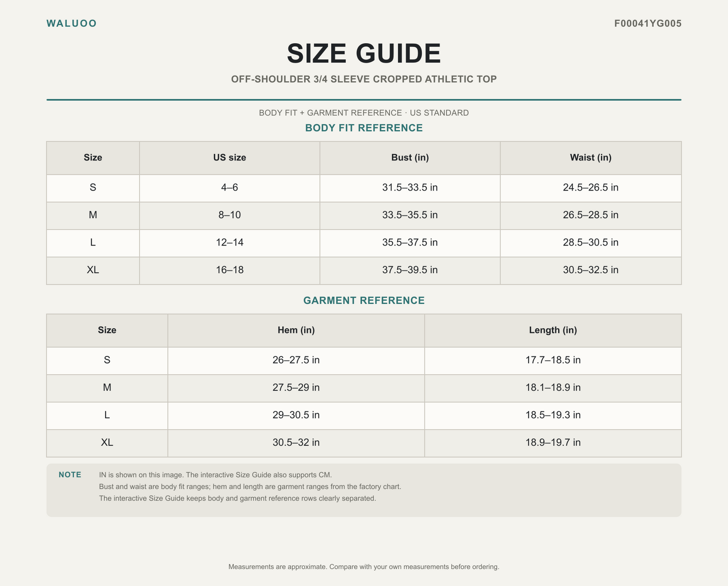The image size is (728, 586).
Task: Click the BODY FIT REFERENCE heading
Action: [x=364, y=128]
